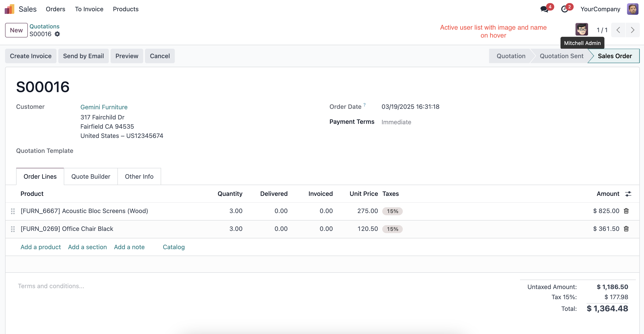The image size is (644, 334).
Task: Open the Gemini Furniture customer link
Action: click(104, 107)
